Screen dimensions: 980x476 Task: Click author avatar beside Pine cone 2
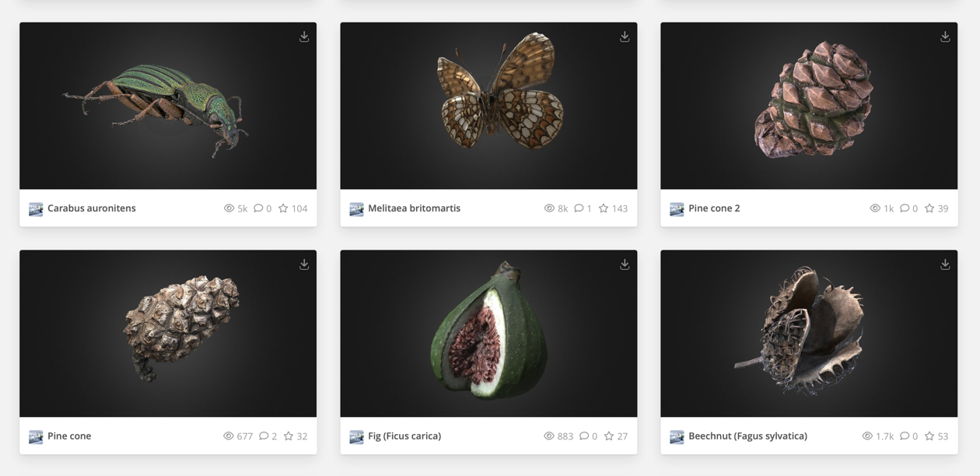677,209
